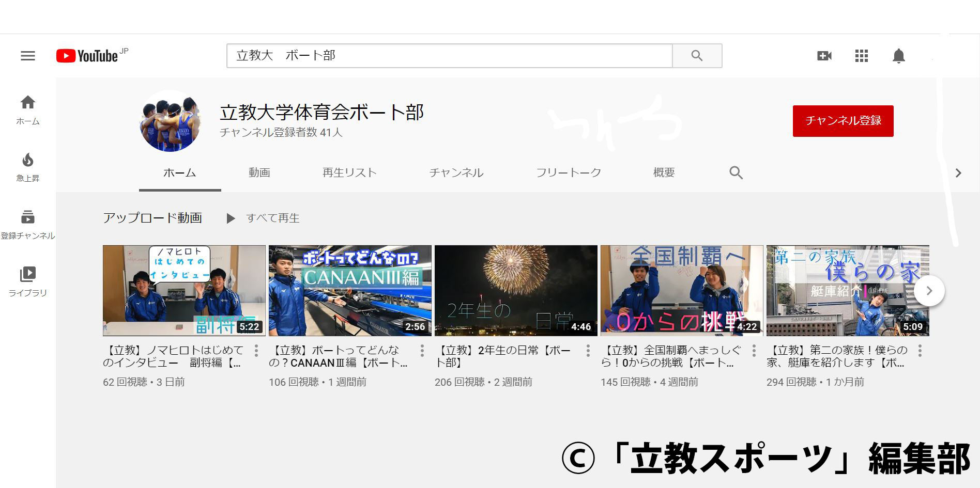Switch to the チャンネル tab
This screenshot has height=488, width=980.
[456, 172]
